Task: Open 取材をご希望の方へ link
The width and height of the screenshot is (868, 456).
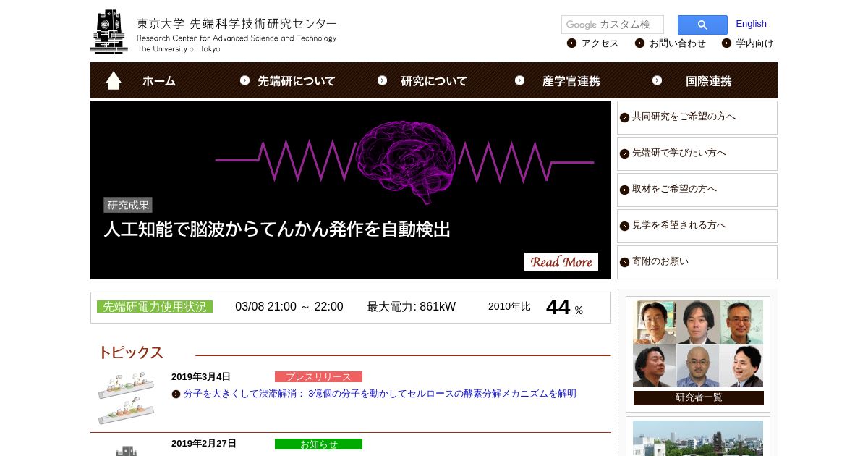Action: (x=674, y=189)
